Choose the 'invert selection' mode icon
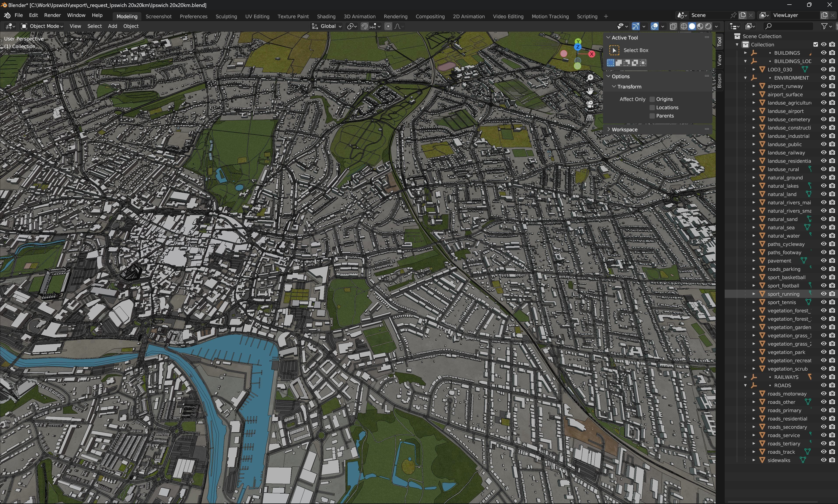 coord(635,63)
